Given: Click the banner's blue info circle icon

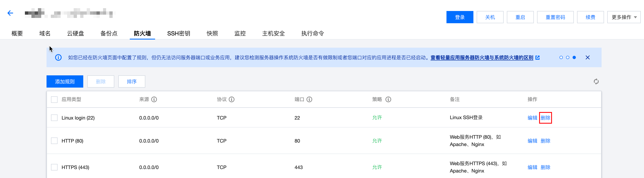Looking at the screenshot, I should 58,58.
